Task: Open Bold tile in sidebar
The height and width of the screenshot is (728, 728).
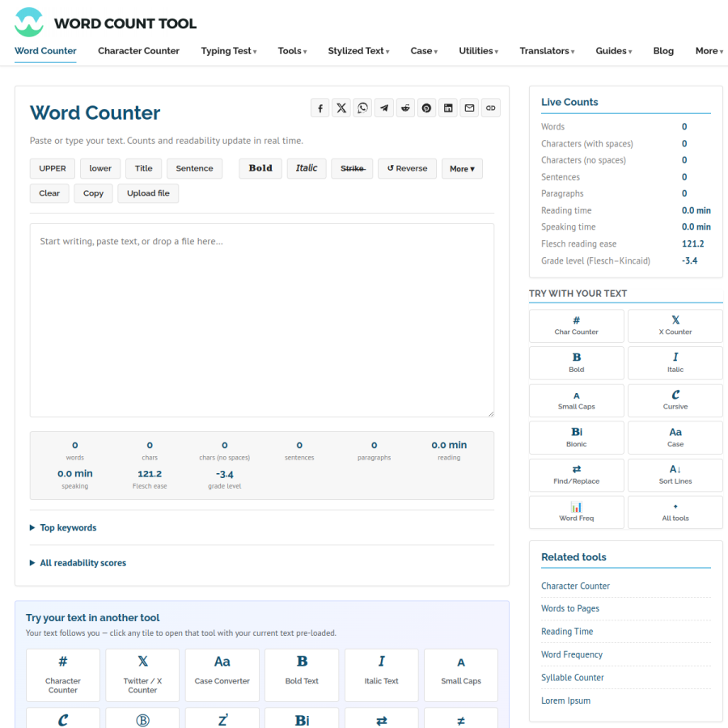Action: pos(576,363)
